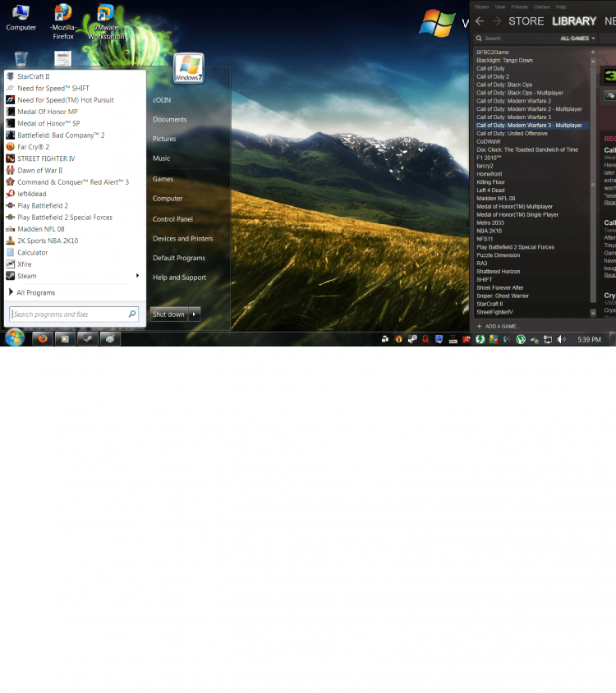Click the Steam library search magnifier

[479, 39]
